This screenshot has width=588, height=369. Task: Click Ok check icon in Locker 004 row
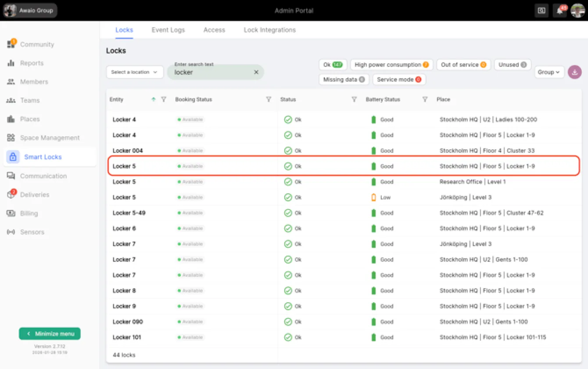tap(288, 151)
